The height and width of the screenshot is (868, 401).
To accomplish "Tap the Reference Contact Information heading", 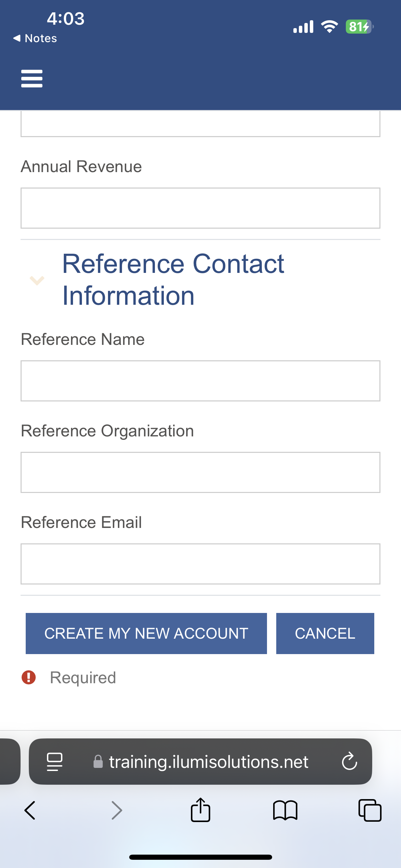I will tap(173, 279).
